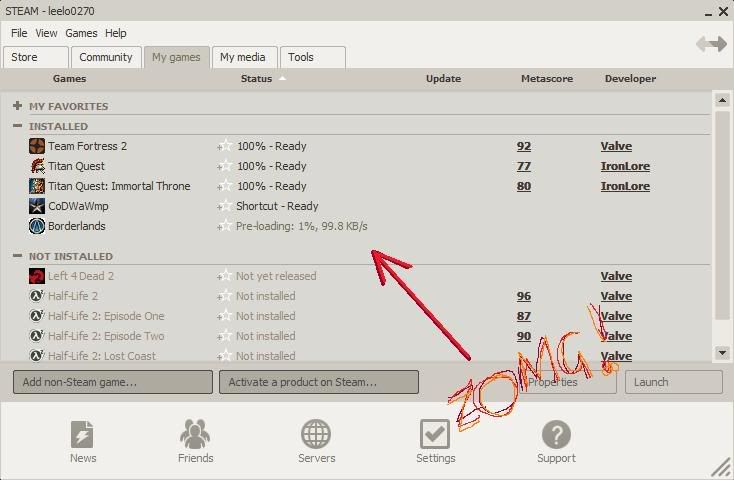Open the Support question mark icon
The height and width of the screenshot is (480, 734).
[556, 435]
